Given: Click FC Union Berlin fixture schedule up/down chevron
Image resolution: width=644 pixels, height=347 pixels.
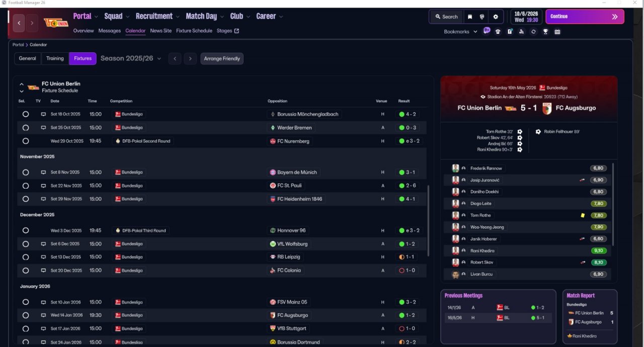Looking at the screenshot, I should pos(22,88).
